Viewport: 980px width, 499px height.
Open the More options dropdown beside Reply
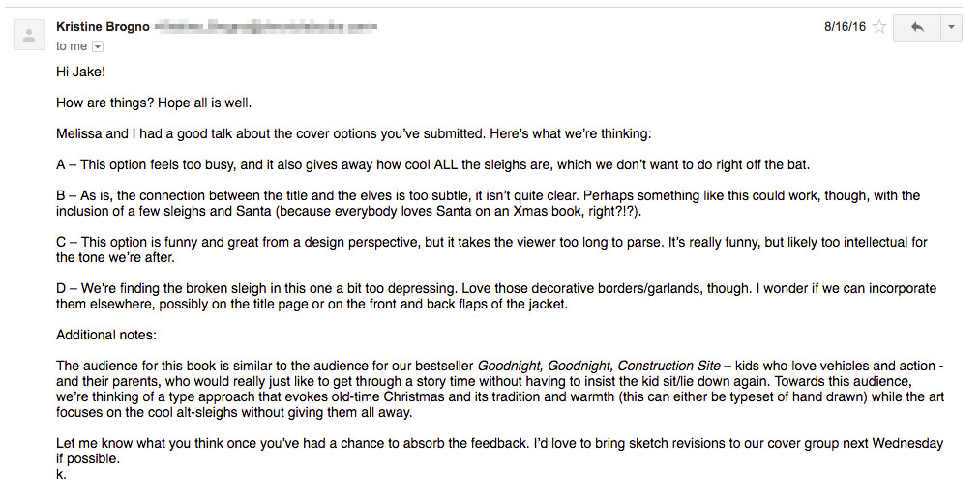click(951, 27)
